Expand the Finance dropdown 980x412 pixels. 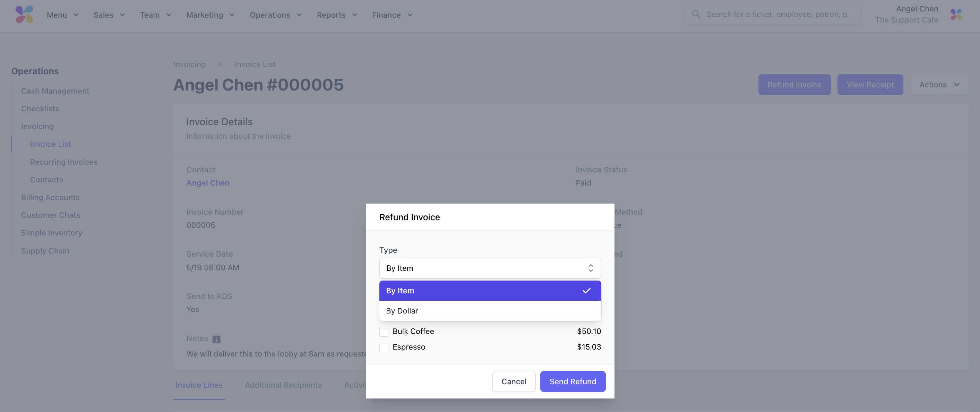pos(392,15)
